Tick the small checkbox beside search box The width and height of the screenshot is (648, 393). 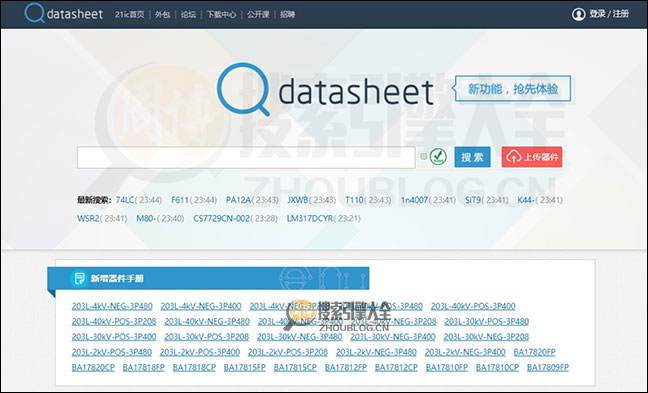[424, 156]
